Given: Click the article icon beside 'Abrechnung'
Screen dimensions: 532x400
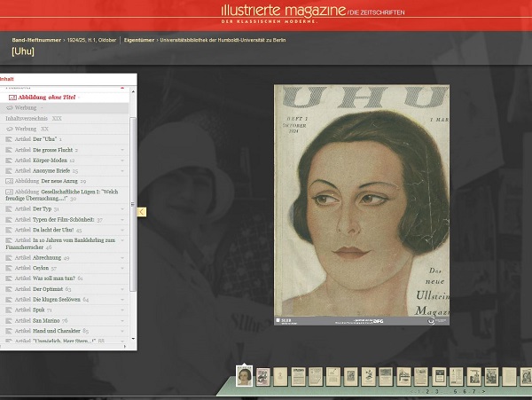Looking at the screenshot, I should click(x=9, y=258).
